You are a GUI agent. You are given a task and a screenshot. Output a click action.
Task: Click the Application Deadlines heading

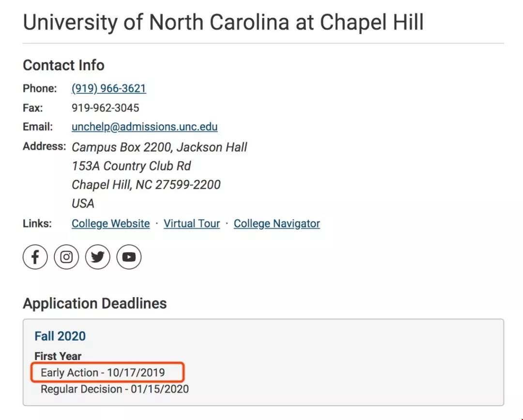point(94,303)
